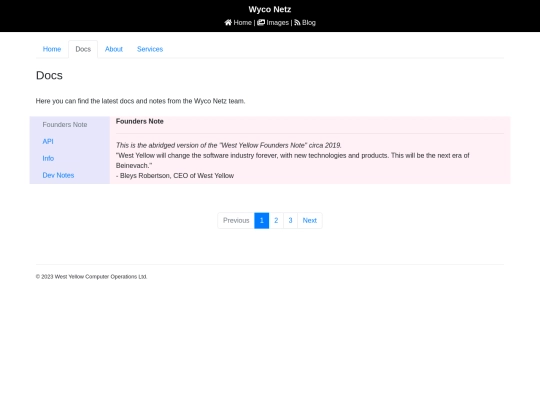Image resolution: width=540 pixels, height=405 pixels.
Task: Go to page 2 in pagination
Action: (x=276, y=220)
